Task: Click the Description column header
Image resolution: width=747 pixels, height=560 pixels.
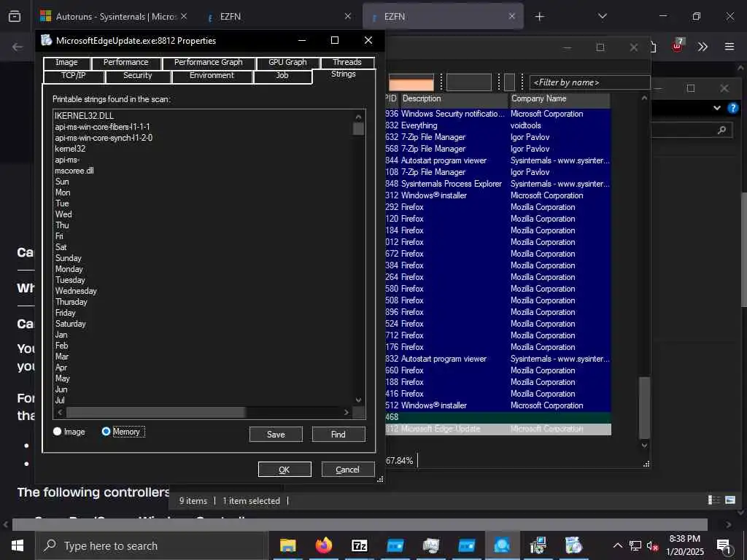Action: (x=454, y=99)
